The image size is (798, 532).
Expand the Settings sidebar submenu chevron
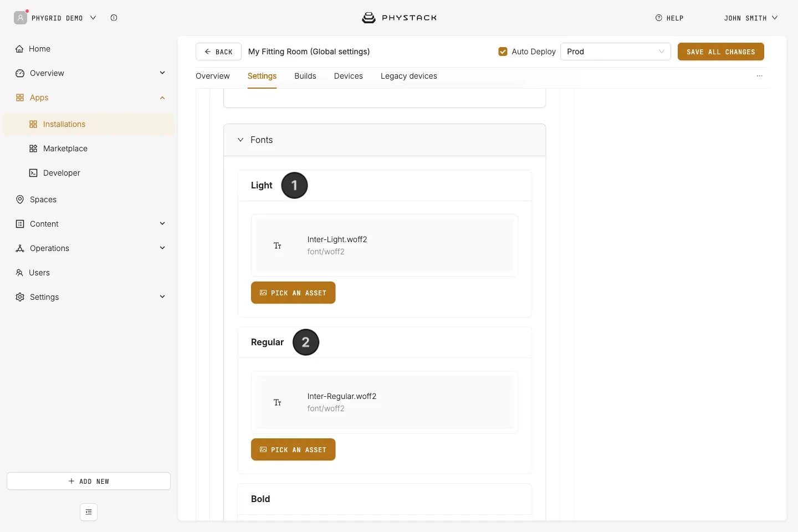pyautogui.click(x=162, y=296)
